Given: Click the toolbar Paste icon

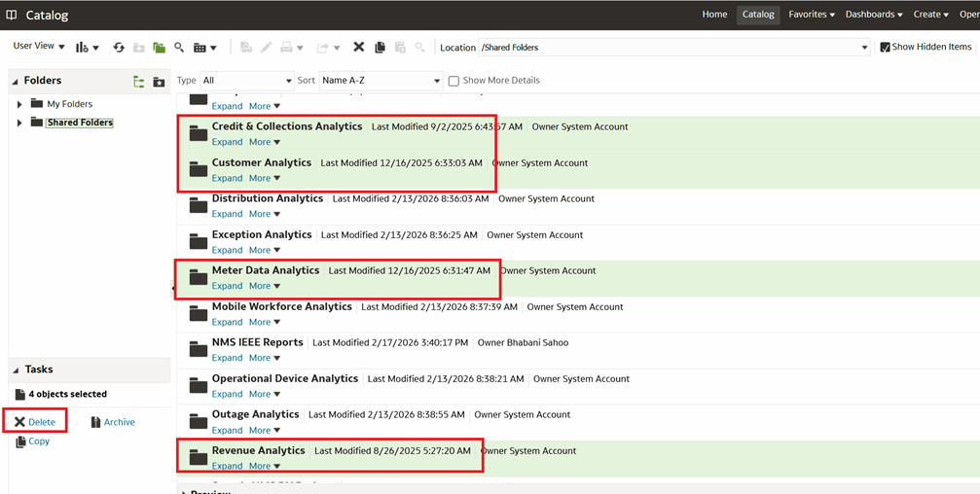Looking at the screenshot, I should pos(400,48).
